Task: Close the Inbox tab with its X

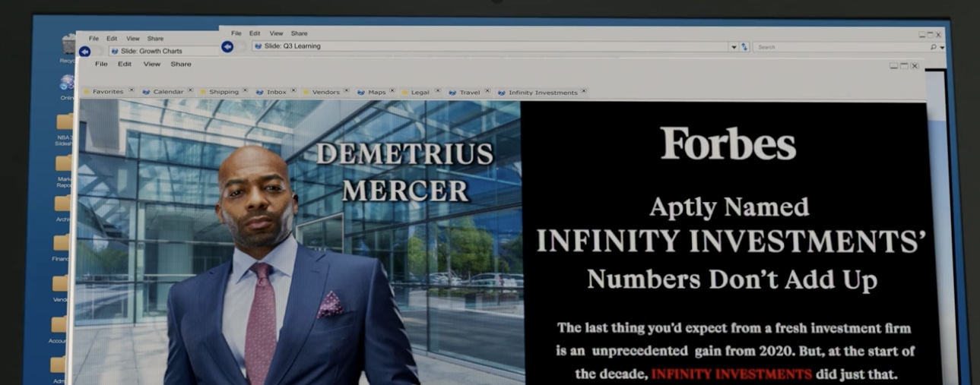Action: click(293, 90)
